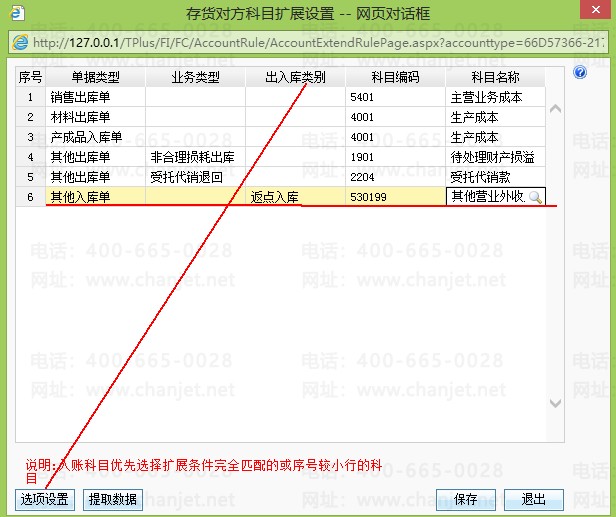616x517 pixels.
Task: Click the 科目名称 column header
Action: click(495, 77)
